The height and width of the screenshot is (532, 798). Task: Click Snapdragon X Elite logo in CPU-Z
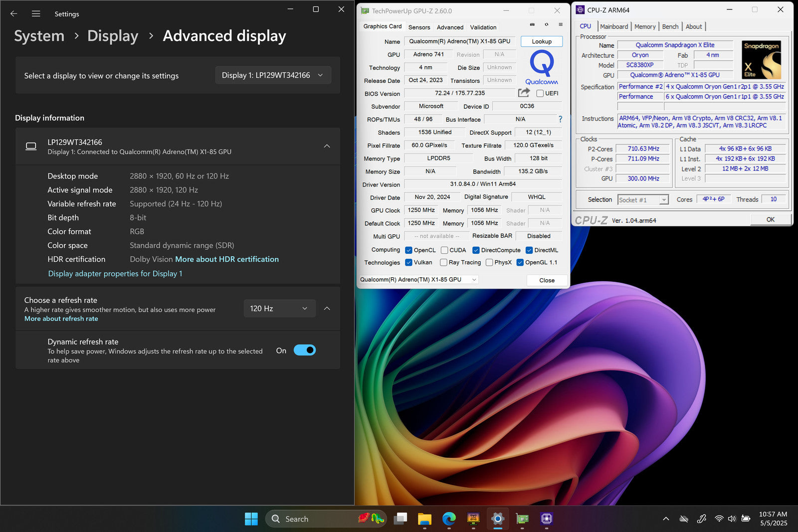762,60
